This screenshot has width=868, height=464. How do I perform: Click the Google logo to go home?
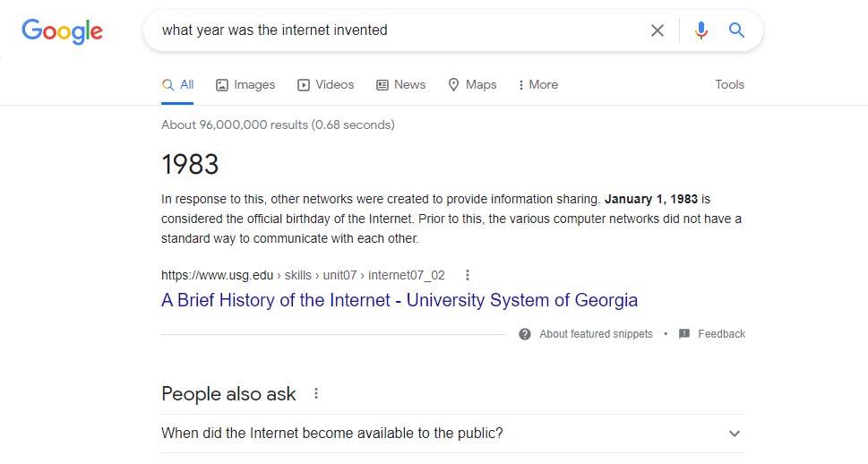click(x=62, y=31)
